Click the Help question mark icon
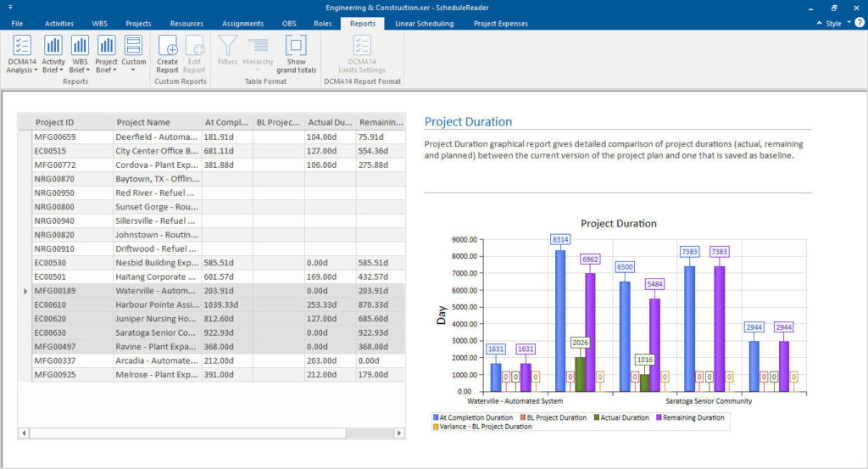This screenshot has width=868, height=469. tap(860, 23)
